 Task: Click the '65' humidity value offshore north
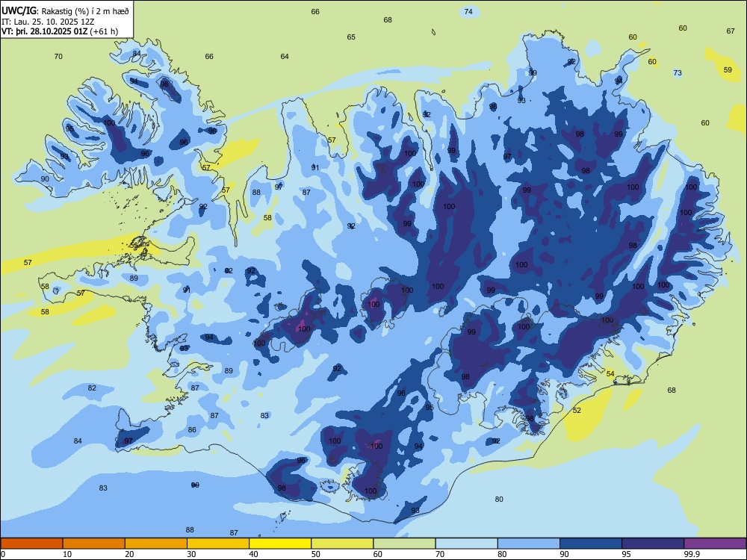tap(351, 37)
